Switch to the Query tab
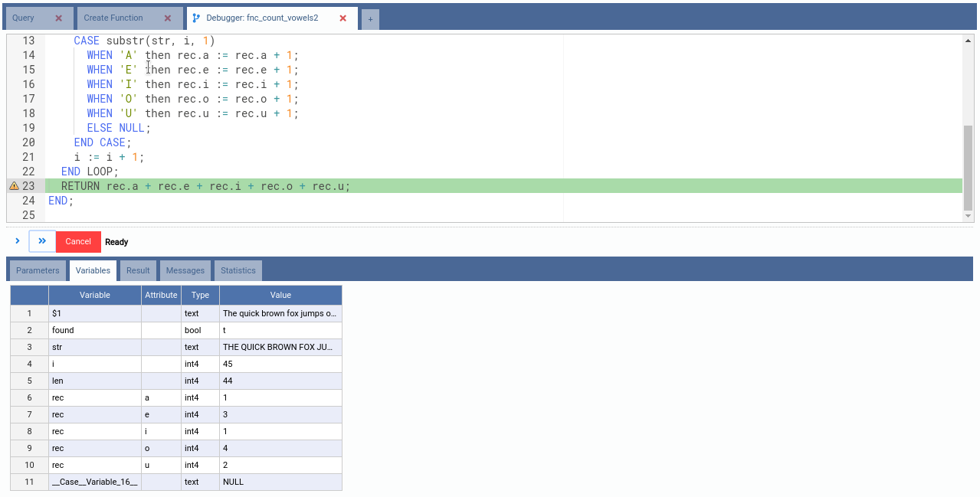Viewport: 980px width, 497px height. click(x=24, y=18)
